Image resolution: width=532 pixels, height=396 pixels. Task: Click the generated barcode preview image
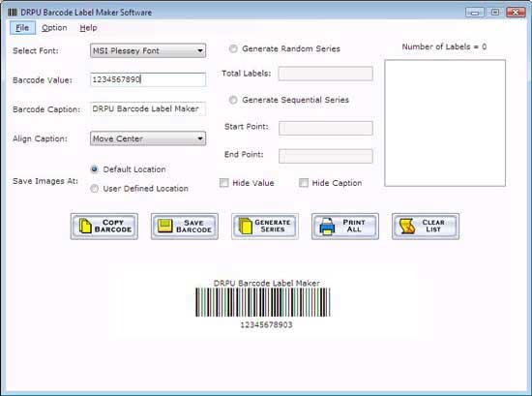click(262, 302)
